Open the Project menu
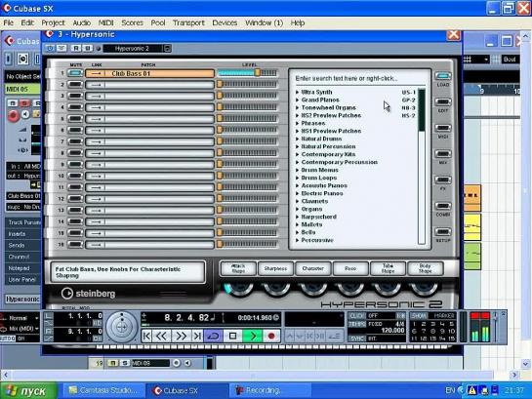The image size is (532, 399). tap(53, 22)
